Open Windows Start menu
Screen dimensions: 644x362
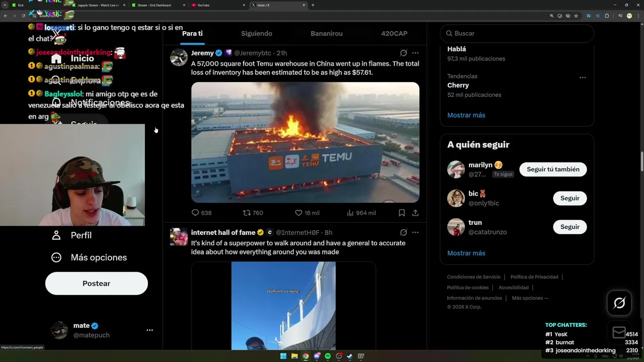[x=283, y=356]
